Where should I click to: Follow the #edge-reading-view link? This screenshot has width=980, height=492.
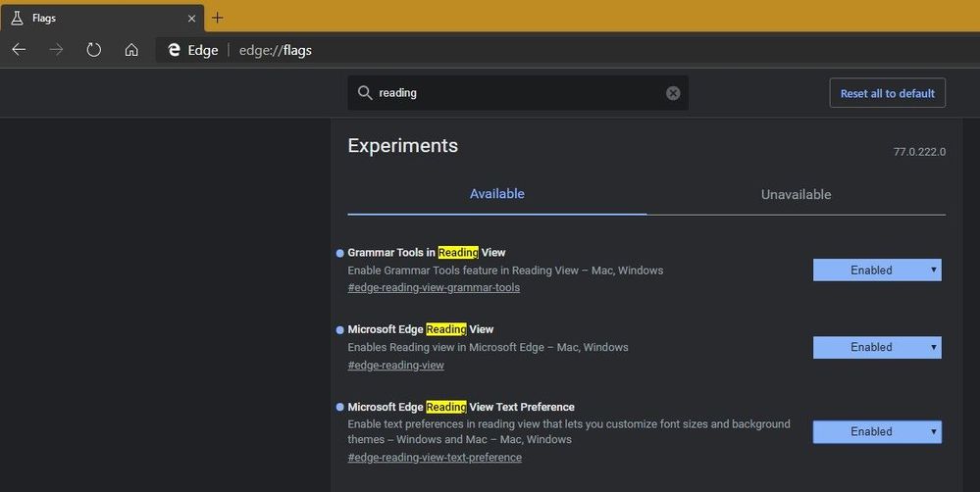(x=395, y=365)
